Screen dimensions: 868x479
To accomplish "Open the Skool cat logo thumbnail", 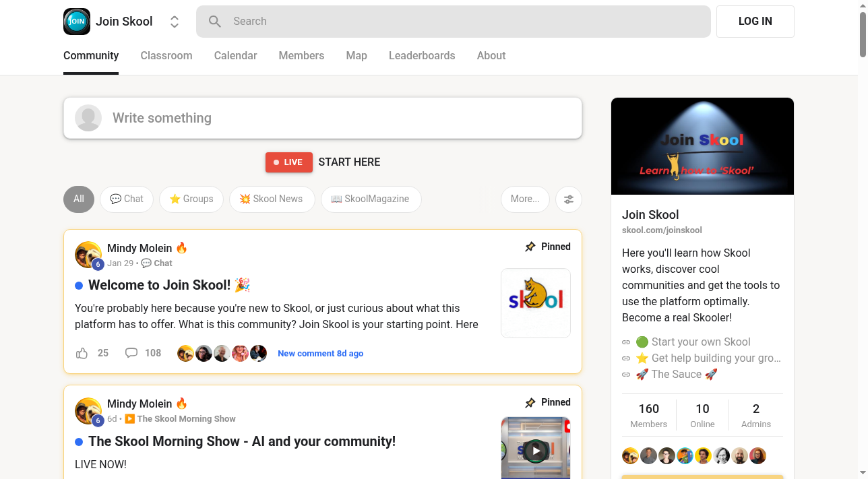I will [x=536, y=303].
